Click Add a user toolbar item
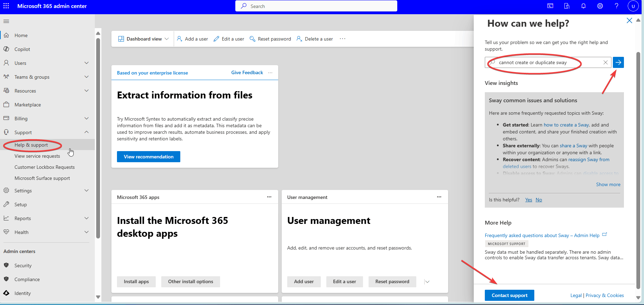 (x=192, y=39)
